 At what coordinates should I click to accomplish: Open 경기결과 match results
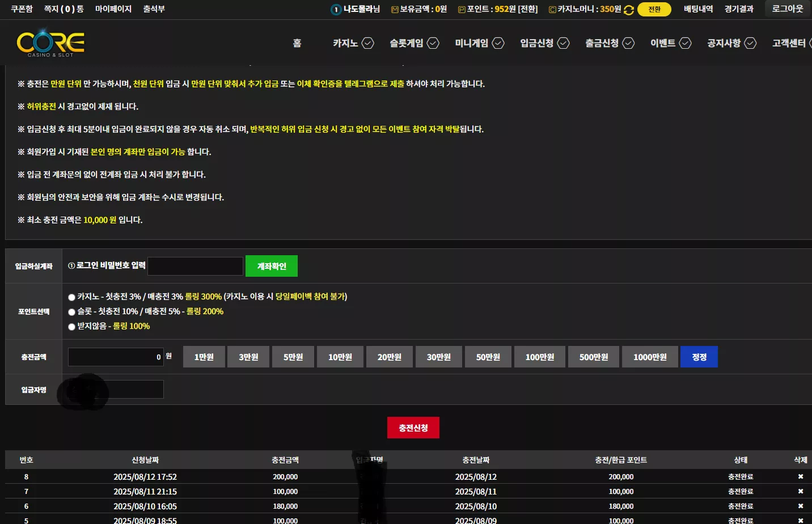[739, 9]
